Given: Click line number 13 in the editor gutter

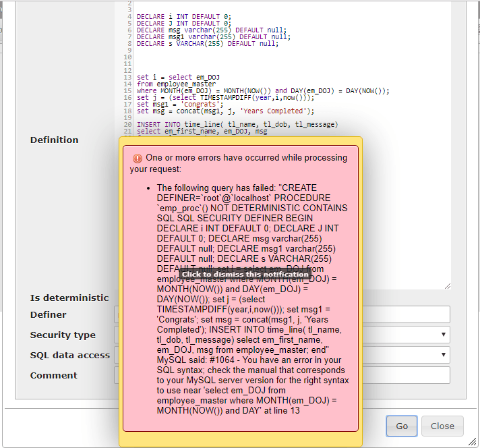Looking at the screenshot, I should 127,78.
